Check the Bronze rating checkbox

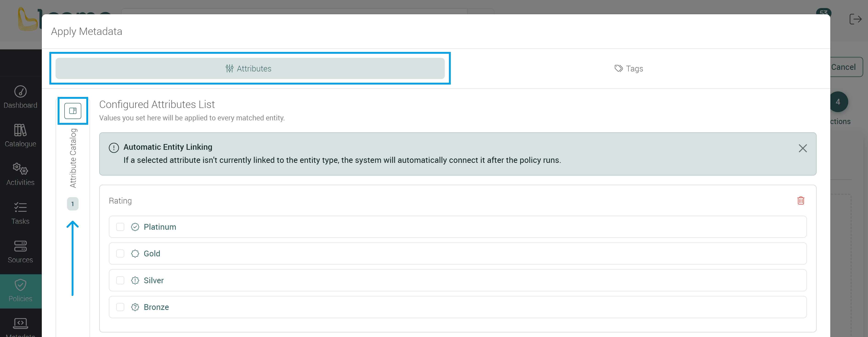[120, 307]
